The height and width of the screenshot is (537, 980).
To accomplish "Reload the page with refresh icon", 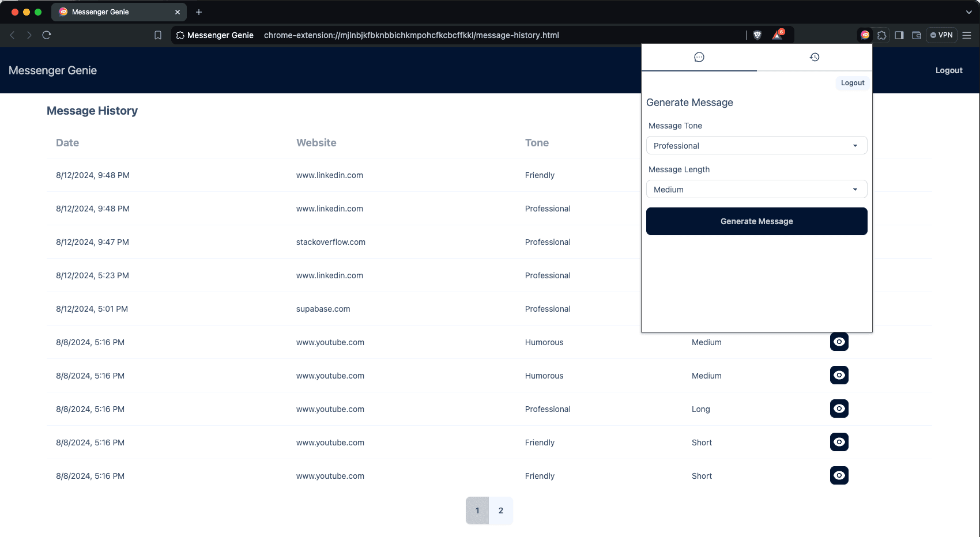I will click(x=47, y=35).
